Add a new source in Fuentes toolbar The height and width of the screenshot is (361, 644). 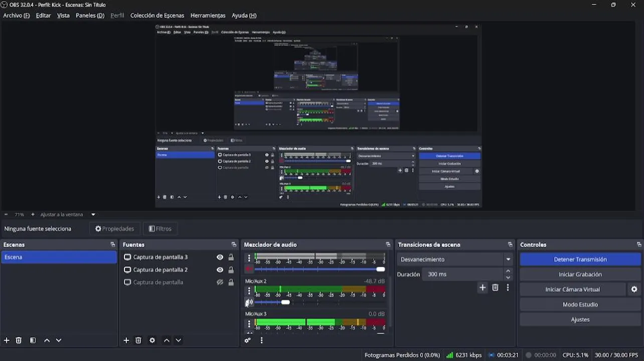[x=126, y=340]
